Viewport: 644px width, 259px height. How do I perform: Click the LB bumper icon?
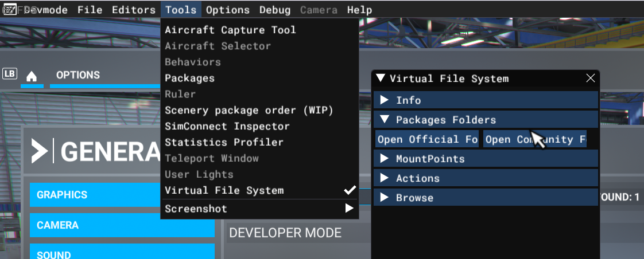[x=9, y=74]
